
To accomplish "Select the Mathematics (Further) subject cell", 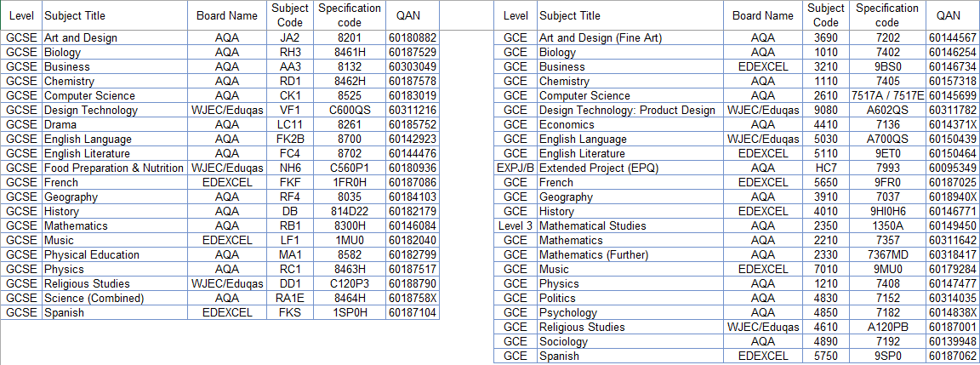I will point(630,255).
